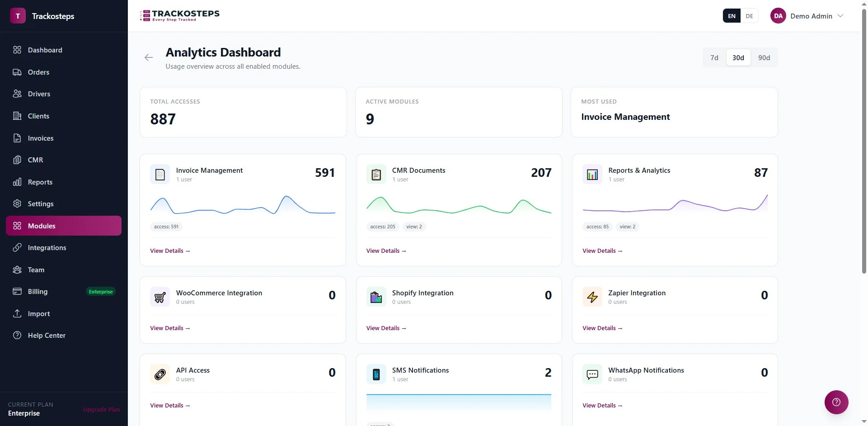This screenshot has height=426, width=868.
Task: Click the Upgrade Plan link
Action: [101, 409]
